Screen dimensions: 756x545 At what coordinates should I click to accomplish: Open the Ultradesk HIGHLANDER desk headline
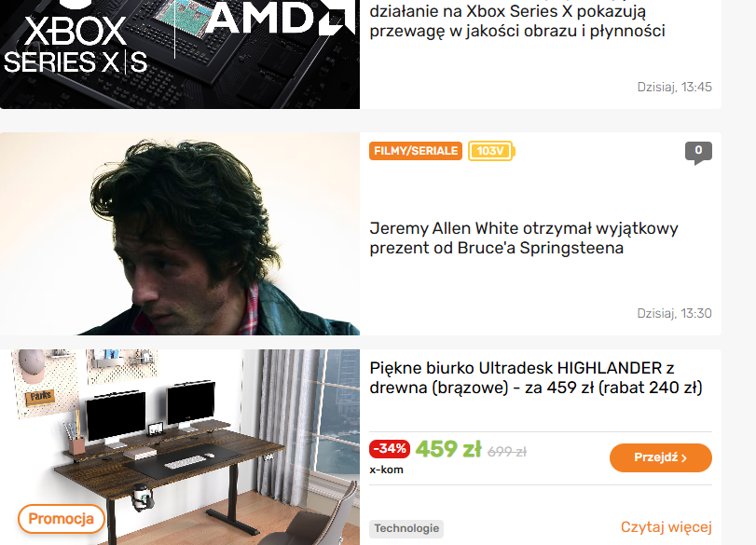pos(536,378)
